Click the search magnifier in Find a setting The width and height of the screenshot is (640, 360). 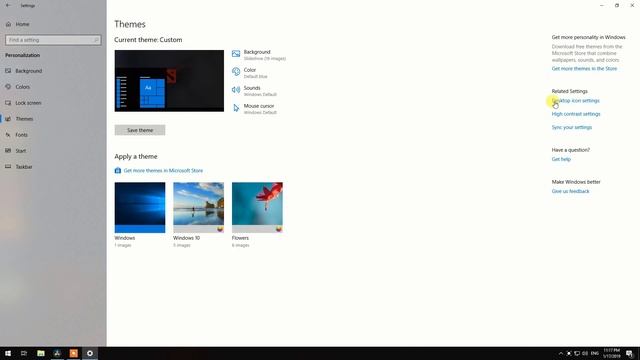click(x=96, y=40)
